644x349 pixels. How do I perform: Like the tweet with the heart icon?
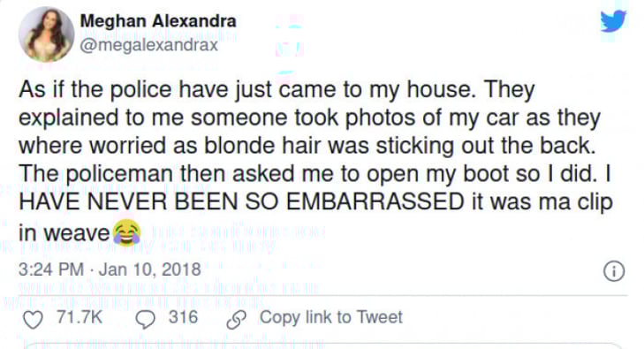click(x=33, y=320)
